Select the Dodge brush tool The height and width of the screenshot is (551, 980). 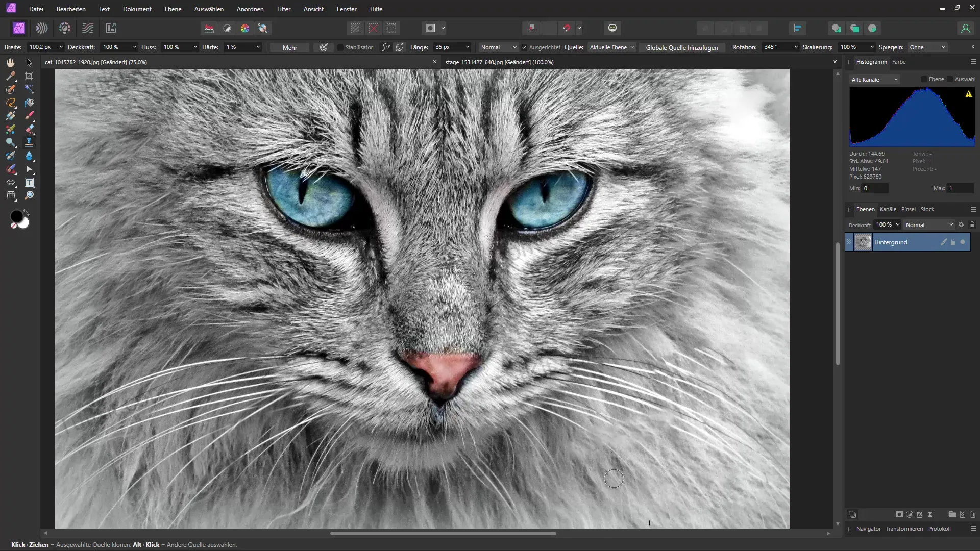click(11, 142)
